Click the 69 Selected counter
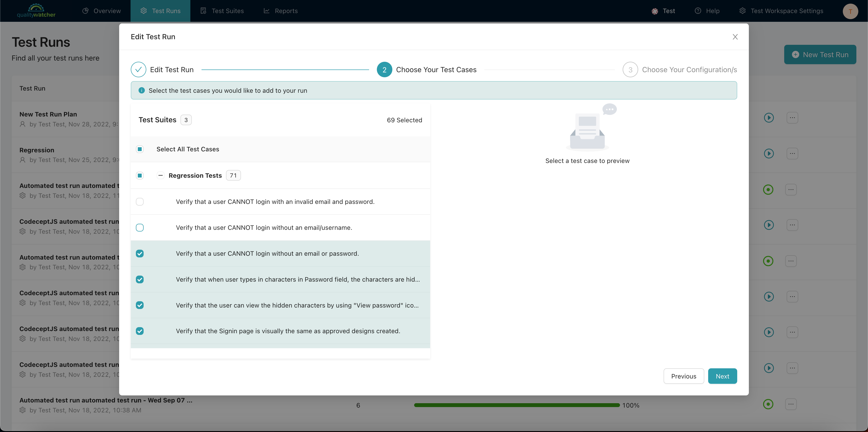Image resolution: width=868 pixels, height=432 pixels. pos(404,120)
